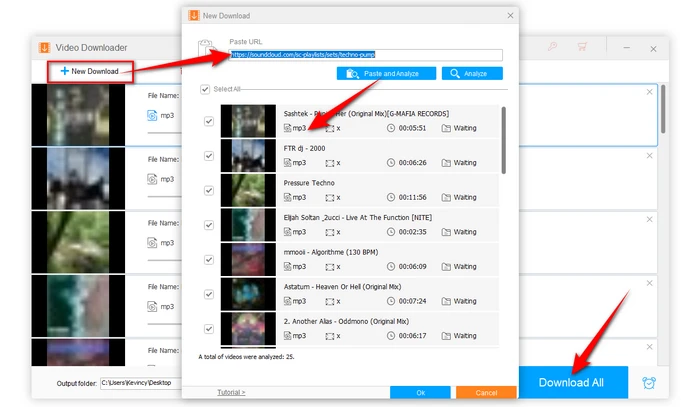The width and height of the screenshot is (700, 407).
Task: Click the Waiting status folder icon in FTR dj row
Action: click(x=446, y=163)
